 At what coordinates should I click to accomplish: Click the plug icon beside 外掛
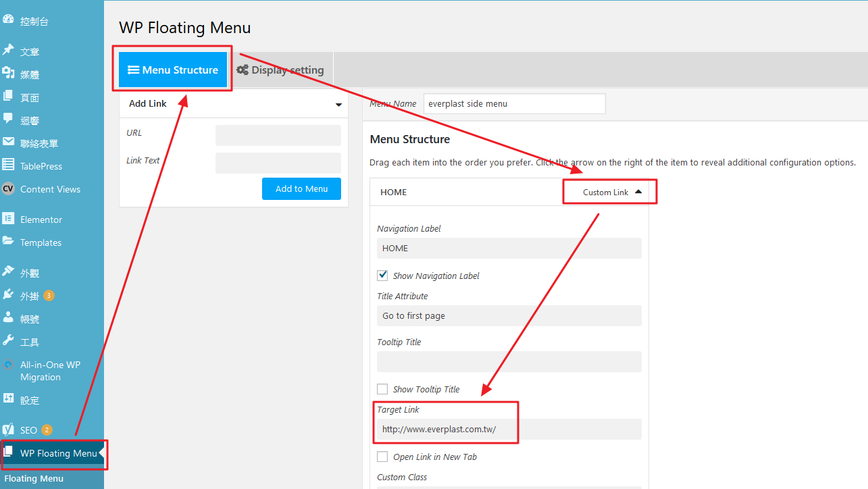tap(8, 294)
